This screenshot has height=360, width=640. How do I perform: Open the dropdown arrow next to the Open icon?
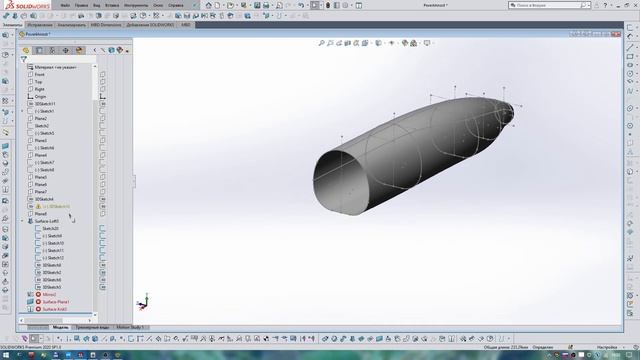[236, 5]
